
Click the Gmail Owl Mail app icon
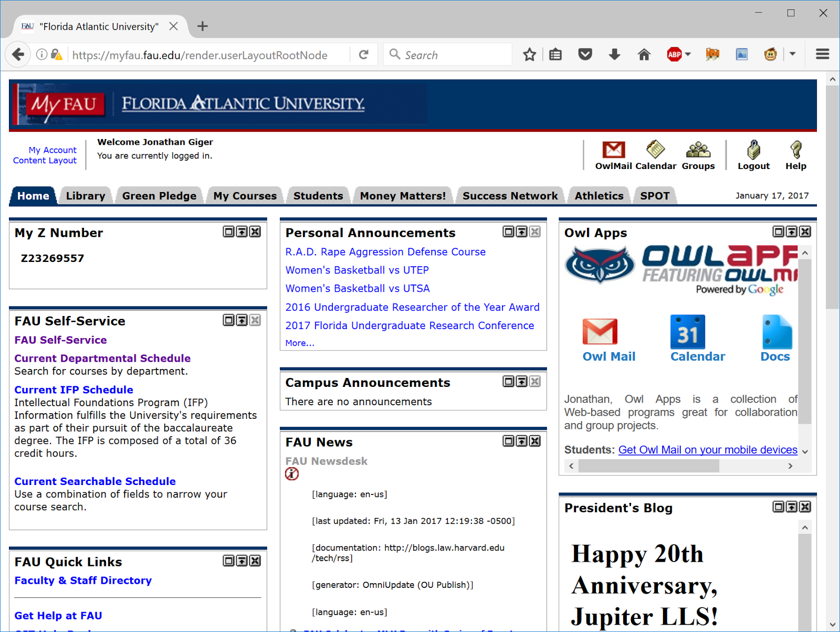[x=600, y=332]
